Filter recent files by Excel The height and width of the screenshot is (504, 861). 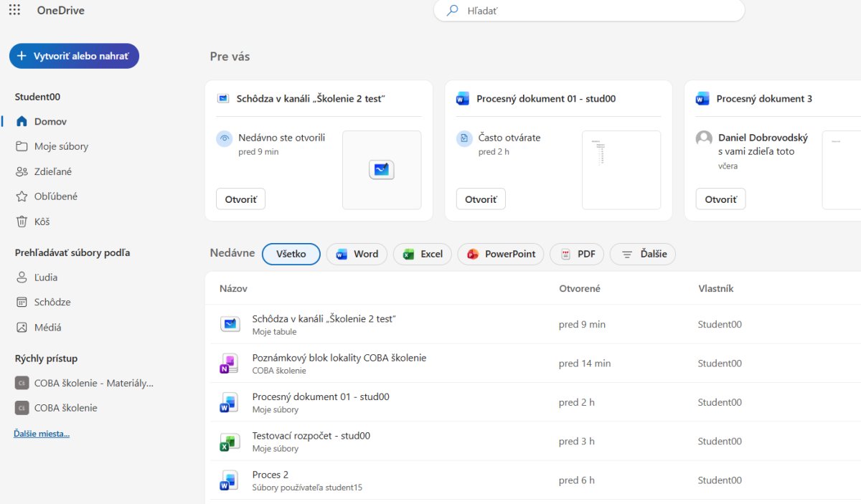click(x=422, y=254)
